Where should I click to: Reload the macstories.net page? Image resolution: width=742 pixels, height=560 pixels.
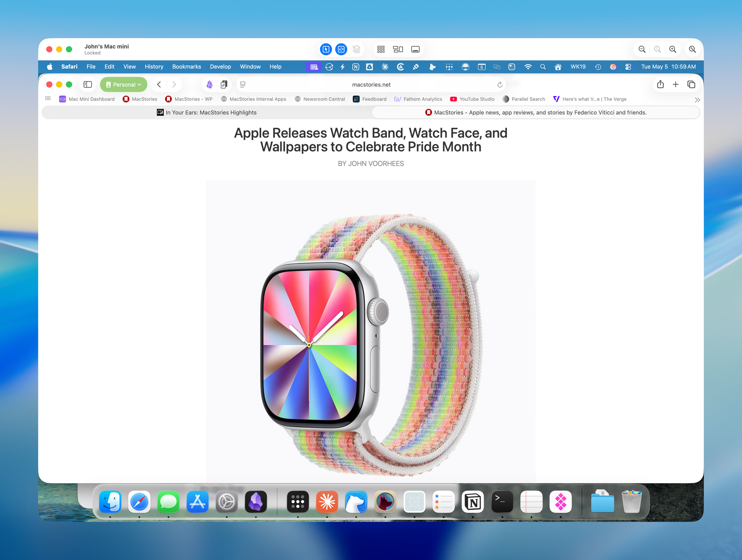(x=500, y=84)
